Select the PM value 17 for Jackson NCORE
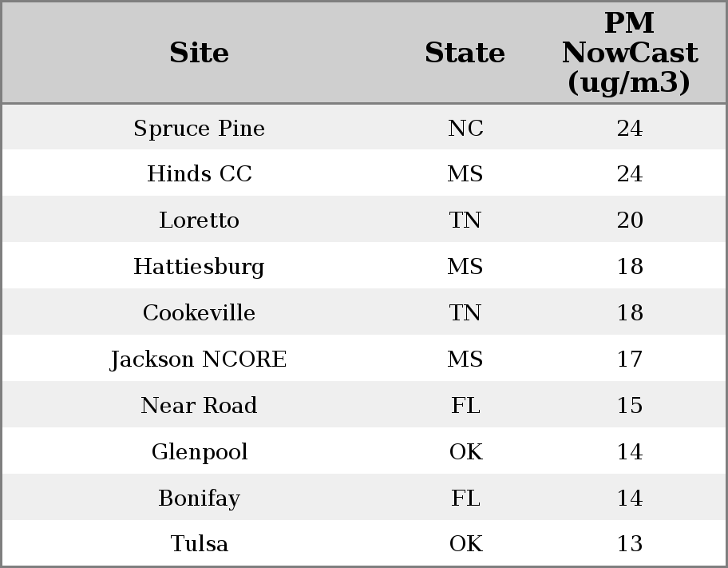 pos(629,359)
